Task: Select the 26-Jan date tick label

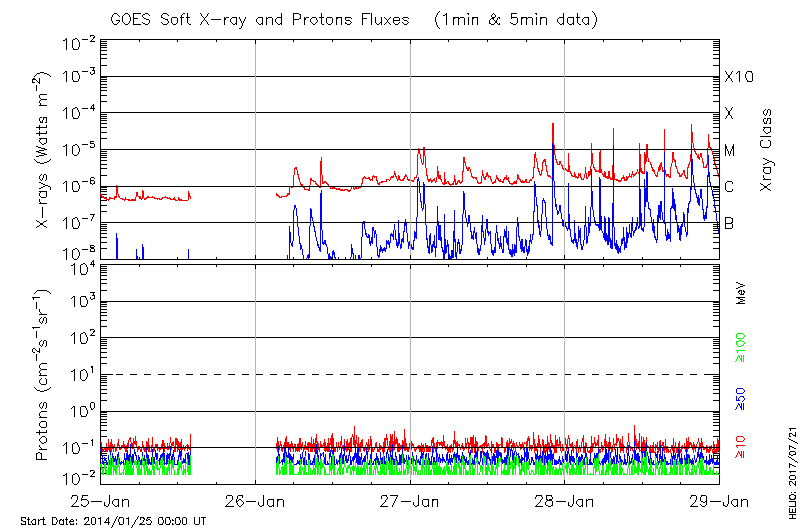Action: [x=256, y=500]
